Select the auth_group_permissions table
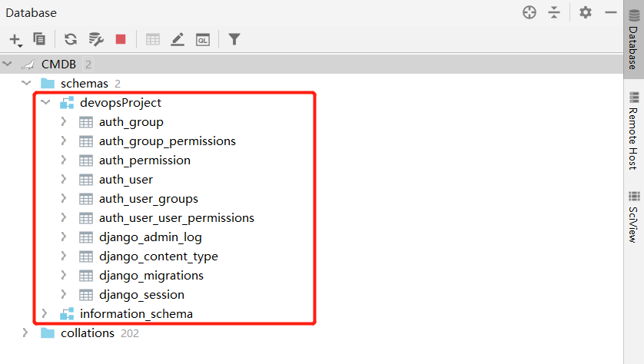This screenshot has height=364, width=644. click(x=168, y=141)
